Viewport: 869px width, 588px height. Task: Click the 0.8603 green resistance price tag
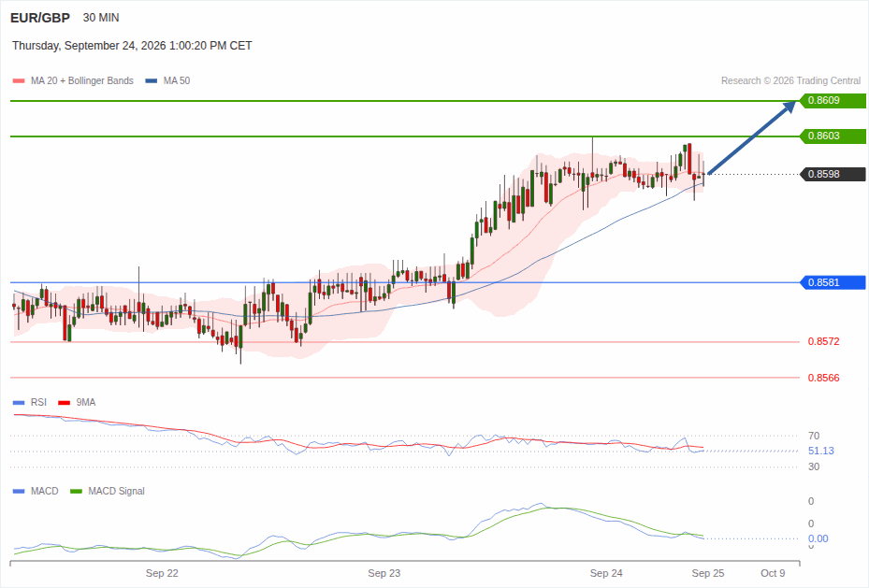(x=833, y=136)
